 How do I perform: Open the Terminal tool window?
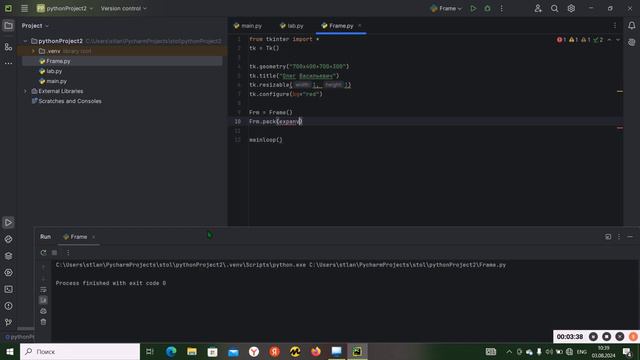[x=8, y=289]
